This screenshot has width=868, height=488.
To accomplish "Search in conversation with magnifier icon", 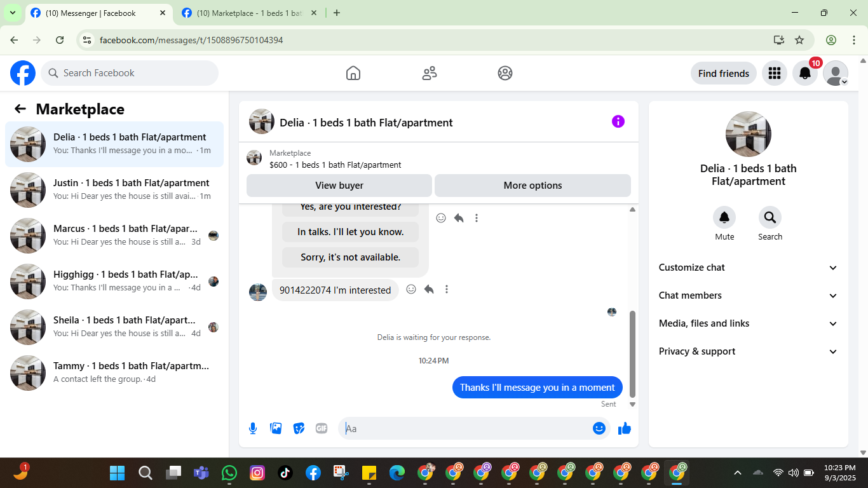I will (x=770, y=217).
